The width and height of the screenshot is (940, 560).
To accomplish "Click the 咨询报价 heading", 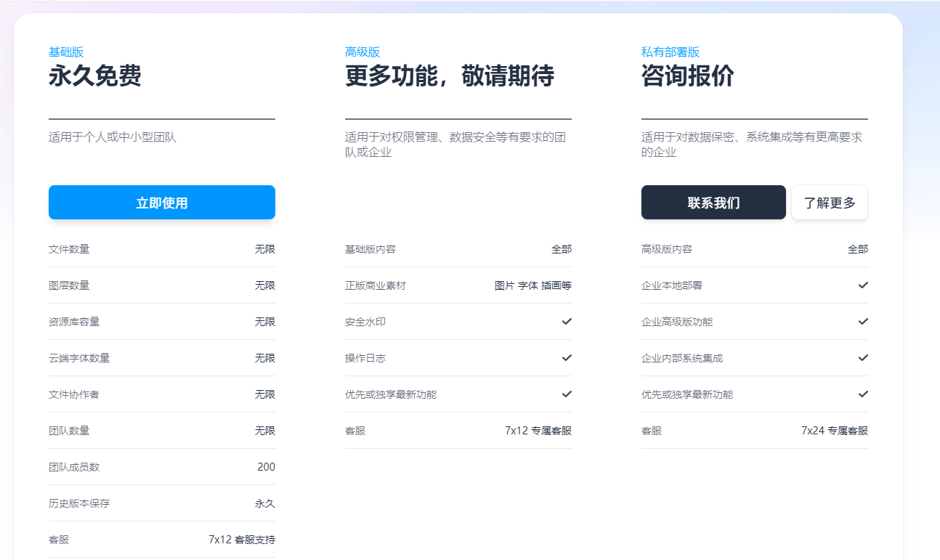I will [687, 76].
